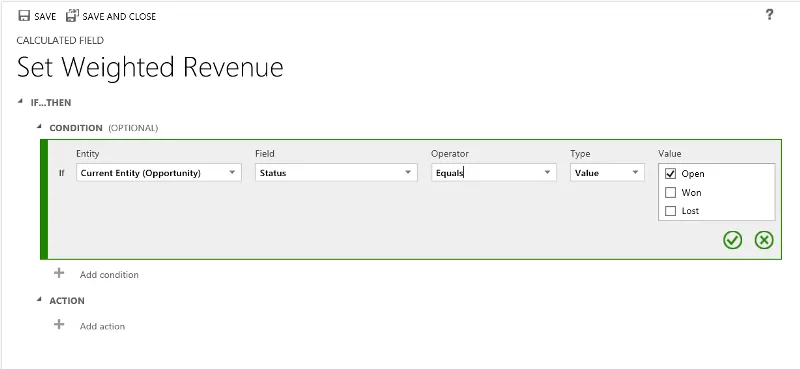Click the Entity column label

point(88,153)
